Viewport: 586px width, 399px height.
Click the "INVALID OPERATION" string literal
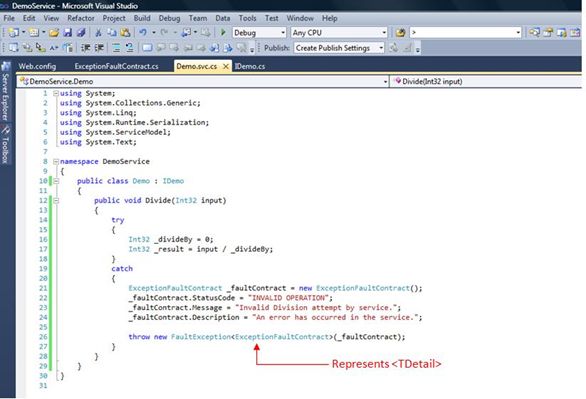(290, 298)
